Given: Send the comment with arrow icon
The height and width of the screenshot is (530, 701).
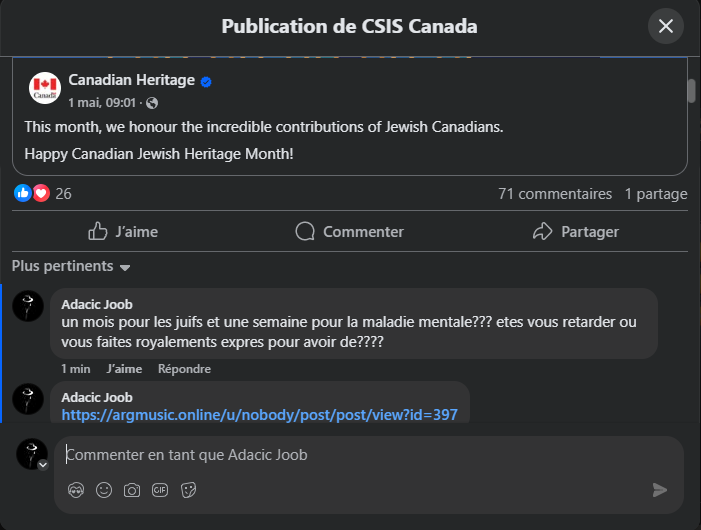Looking at the screenshot, I should [660, 490].
